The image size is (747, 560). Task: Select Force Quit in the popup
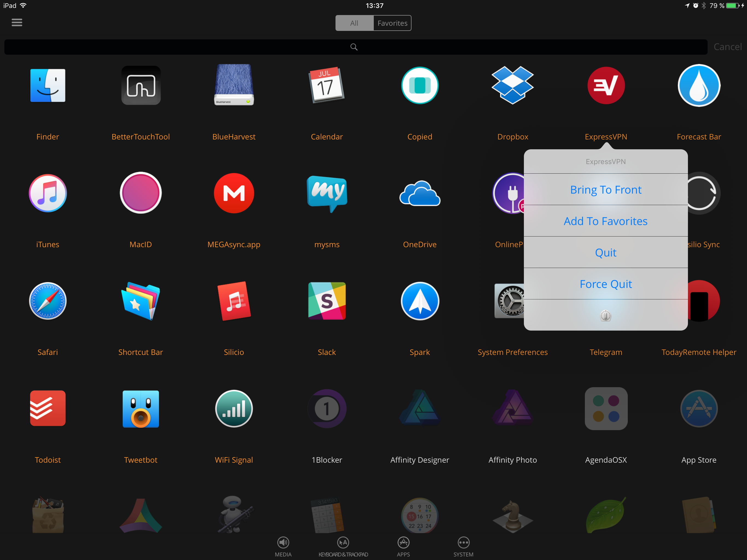[x=606, y=284]
